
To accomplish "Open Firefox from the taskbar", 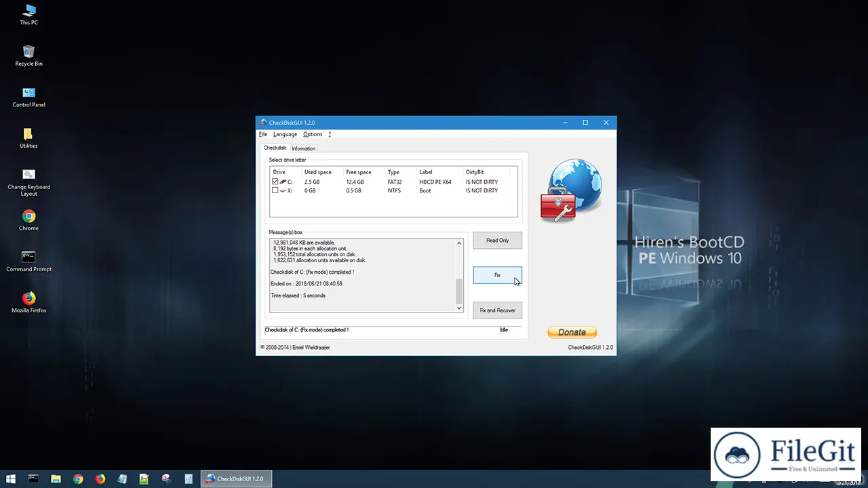I will pyautogui.click(x=100, y=479).
